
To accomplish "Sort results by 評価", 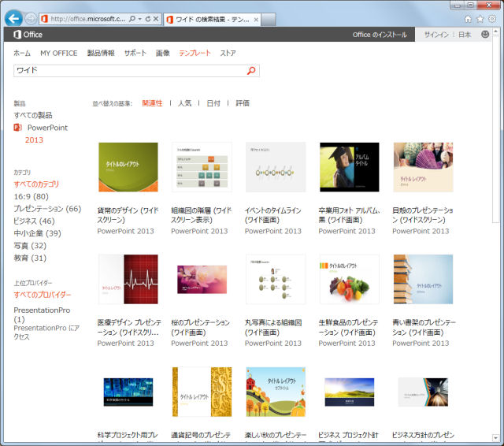I will pos(243,103).
